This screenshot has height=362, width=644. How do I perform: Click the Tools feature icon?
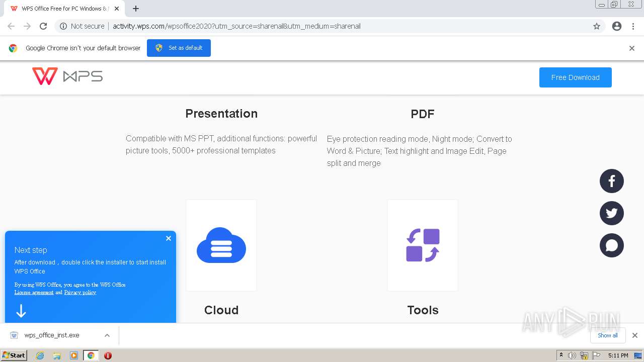[423, 245]
